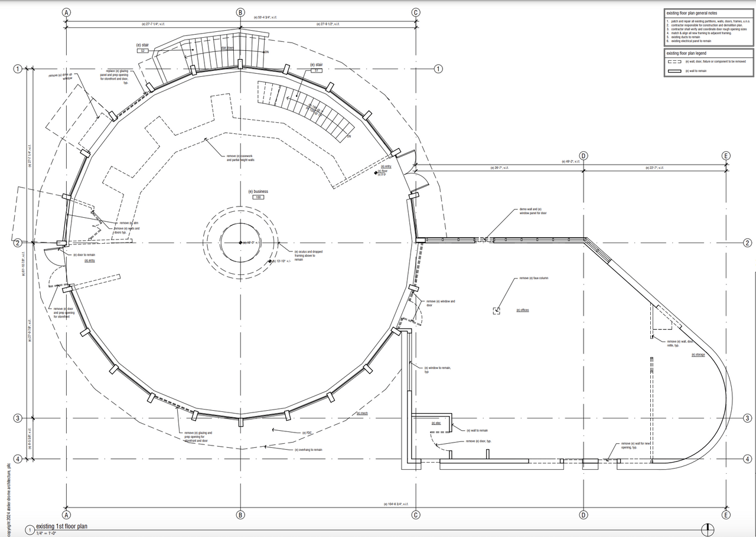
Task: Select the S1 stair tag box
Action: tap(316, 70)
